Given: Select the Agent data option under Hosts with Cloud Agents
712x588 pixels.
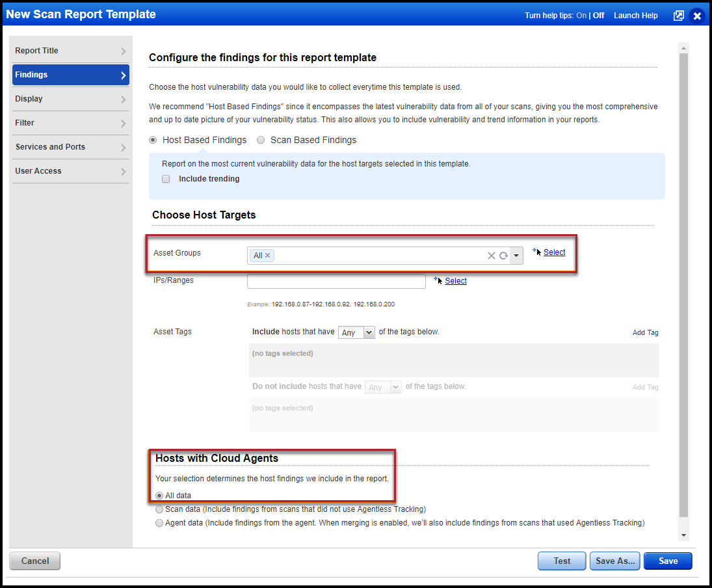Looking at the screenshot, I should [x=159, y=522].
